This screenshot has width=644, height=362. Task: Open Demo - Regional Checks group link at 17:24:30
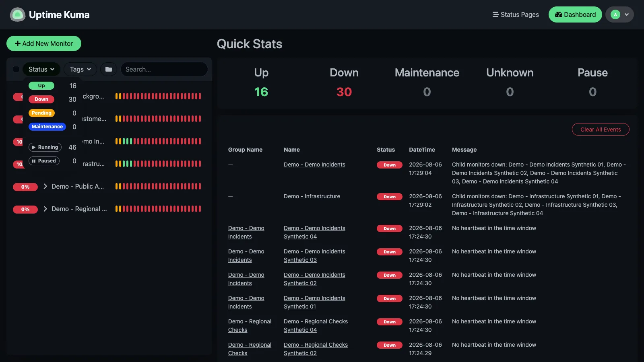[250, 326]
